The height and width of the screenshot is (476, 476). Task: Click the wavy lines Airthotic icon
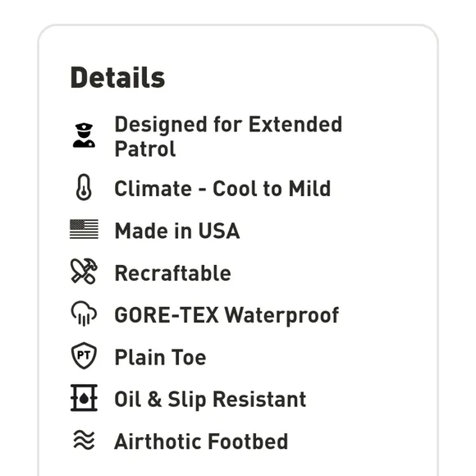click(84, 440)
